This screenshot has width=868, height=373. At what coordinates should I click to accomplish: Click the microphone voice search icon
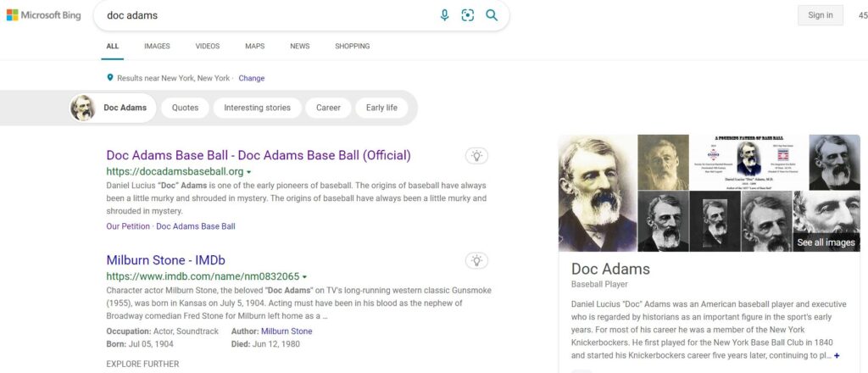pos(444,15)
